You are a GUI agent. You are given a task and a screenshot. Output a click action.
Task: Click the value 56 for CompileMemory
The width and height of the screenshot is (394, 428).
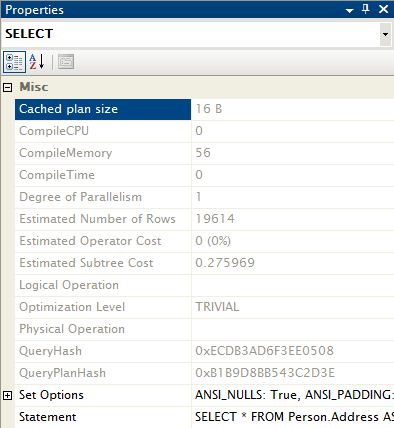(x=203, y=153)
